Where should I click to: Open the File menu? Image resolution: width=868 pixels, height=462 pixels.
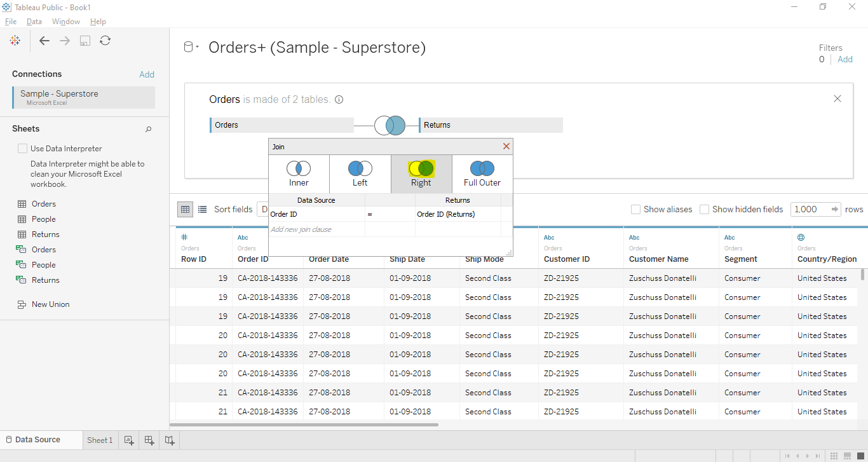(x=11, y=22)
